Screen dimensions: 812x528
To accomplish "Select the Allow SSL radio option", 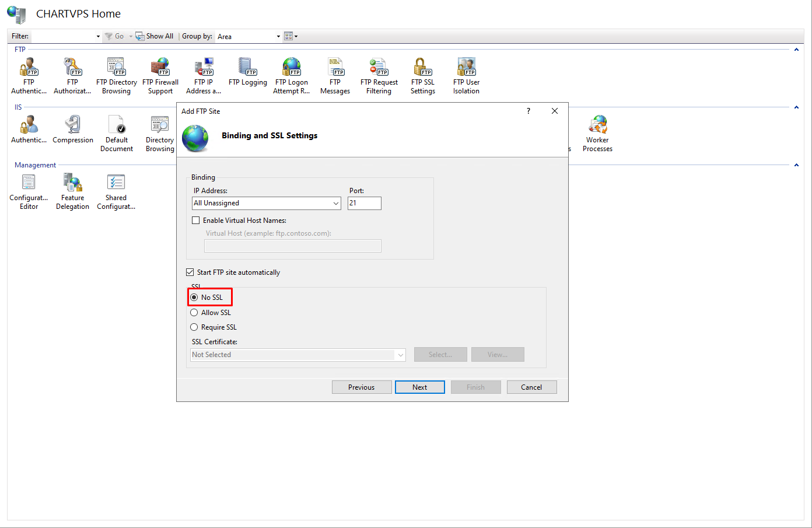I will click(x=194, y=313).
